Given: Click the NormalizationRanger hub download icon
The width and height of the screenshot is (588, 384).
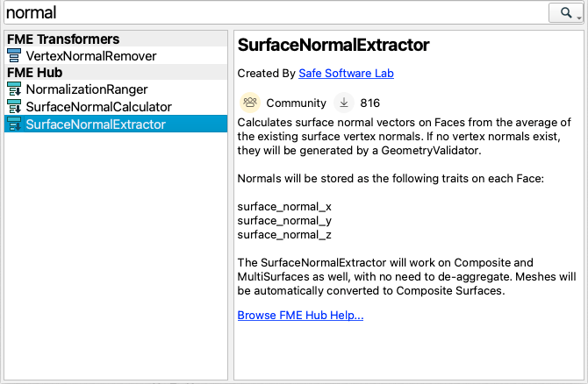Looking at the screenshot, I should [x=14, y=89].
